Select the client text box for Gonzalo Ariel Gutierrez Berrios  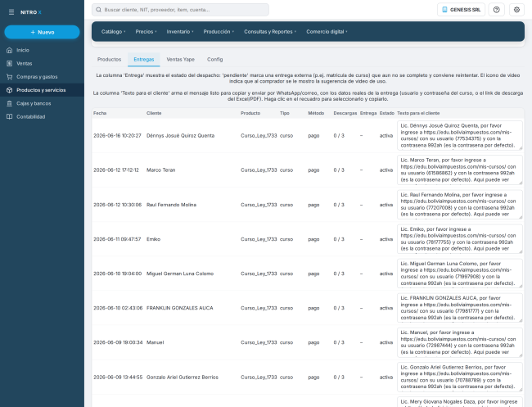460,378
